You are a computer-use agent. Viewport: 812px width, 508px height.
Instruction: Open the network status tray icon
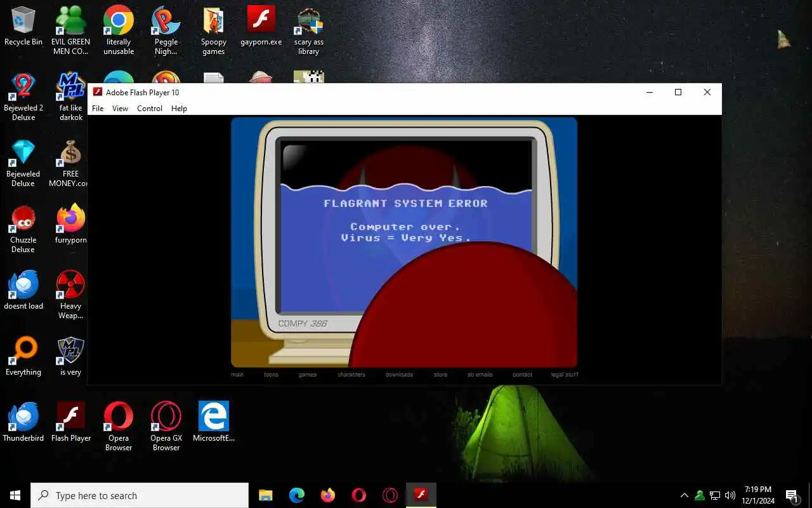tap(715, 495)
